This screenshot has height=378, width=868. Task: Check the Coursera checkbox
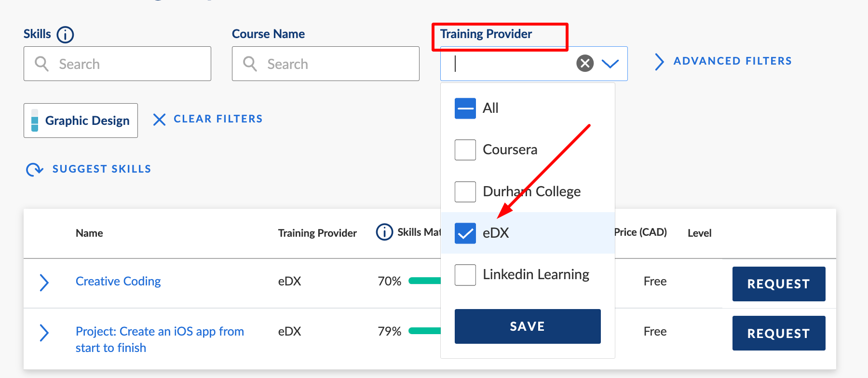(465, 150)
